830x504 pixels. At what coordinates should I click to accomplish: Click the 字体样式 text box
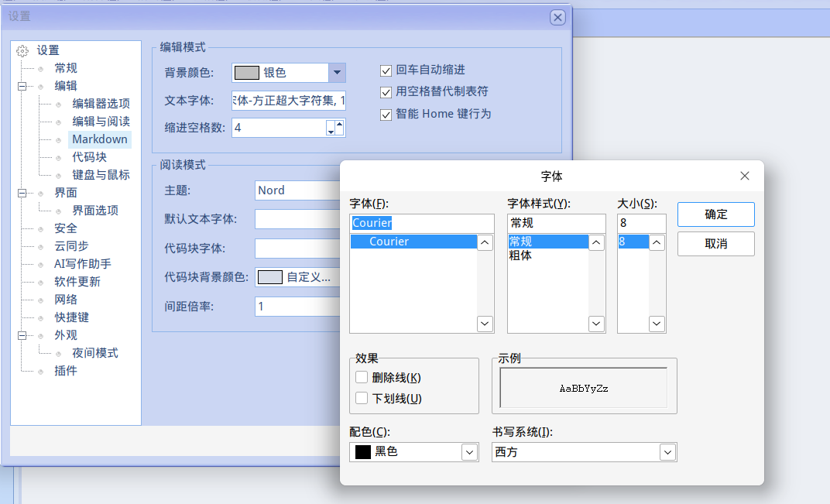557,223
